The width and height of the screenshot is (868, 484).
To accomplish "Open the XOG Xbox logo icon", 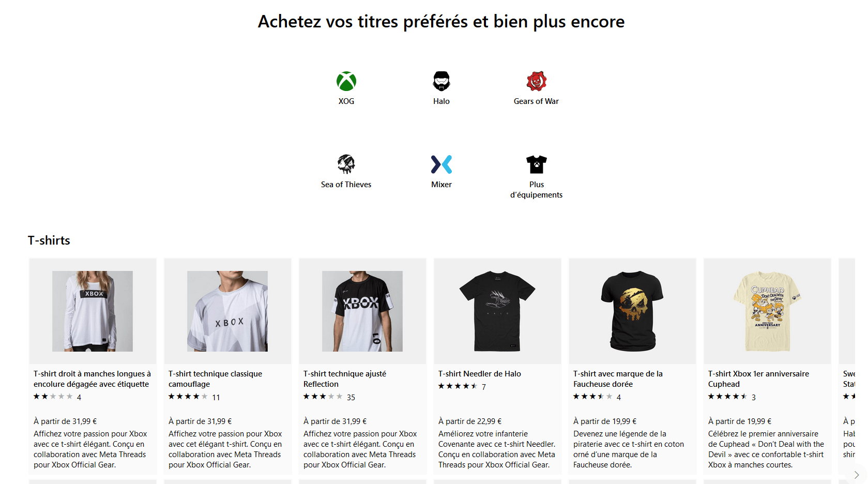I will click(346, 81).
